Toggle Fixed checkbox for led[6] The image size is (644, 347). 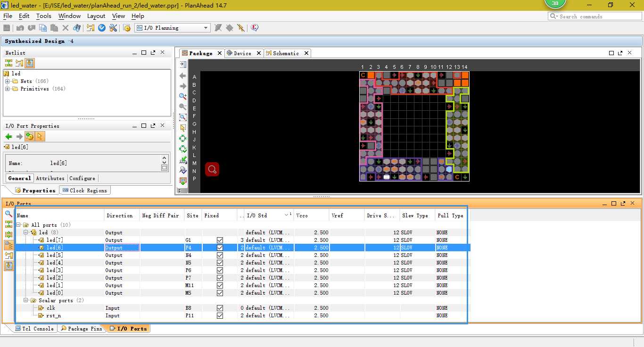coord(220,248)
